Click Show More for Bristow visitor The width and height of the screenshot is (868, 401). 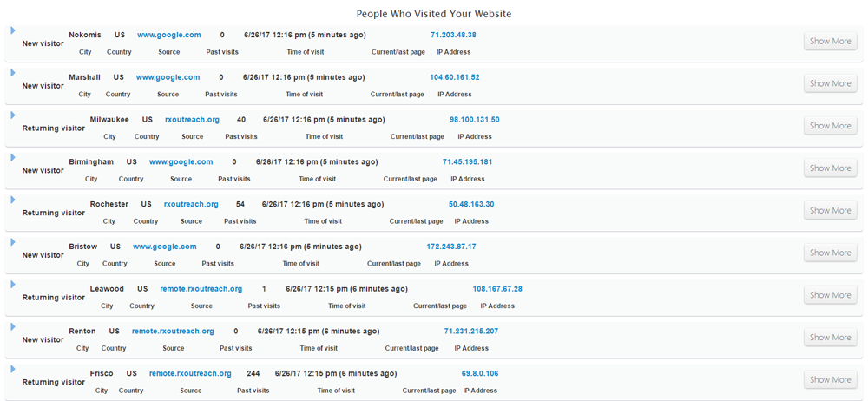click(831, 253)
